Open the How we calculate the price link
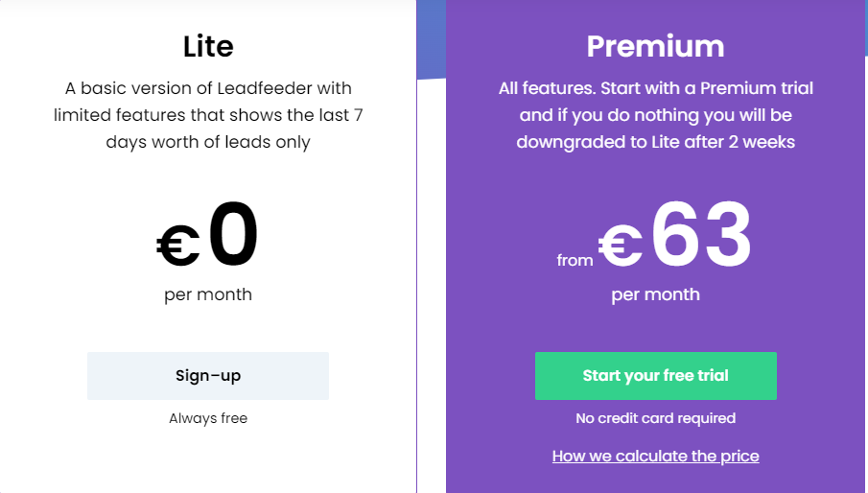Image resolution: width=868 pixels, height=493 pixels. coord(655,456)
